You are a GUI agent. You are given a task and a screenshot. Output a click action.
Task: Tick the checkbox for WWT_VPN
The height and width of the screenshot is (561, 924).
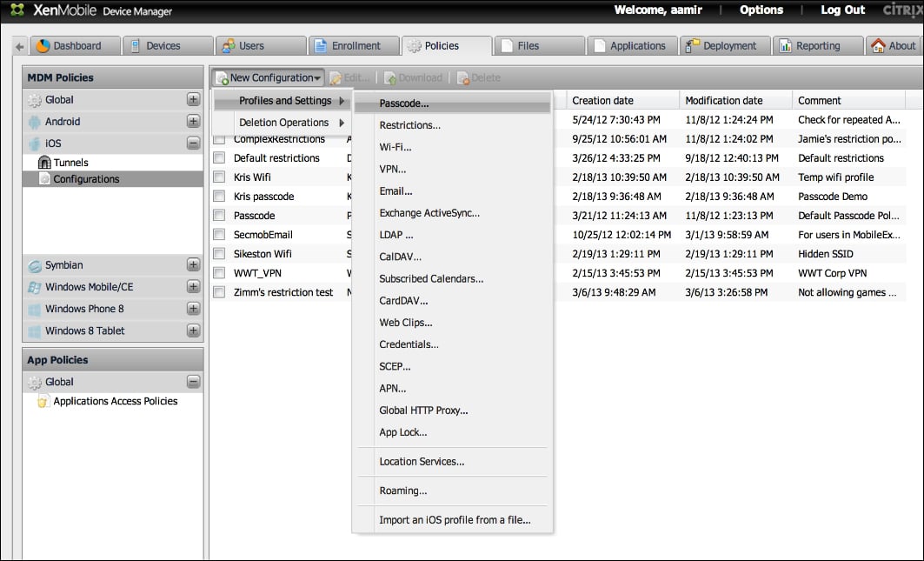pyautogui.click(x=219, y=273)
